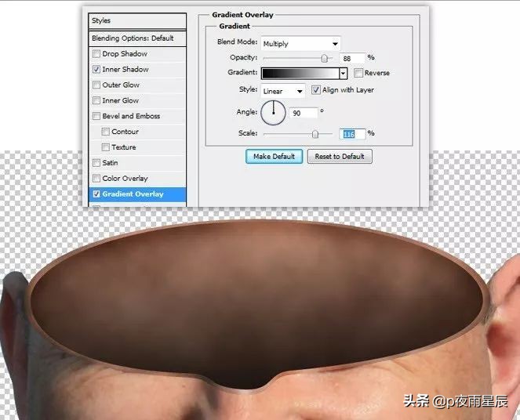Tick the Bevel and Emboss checkbox
This screenshot has height=420, width=520.
click(x=96, y=116)
